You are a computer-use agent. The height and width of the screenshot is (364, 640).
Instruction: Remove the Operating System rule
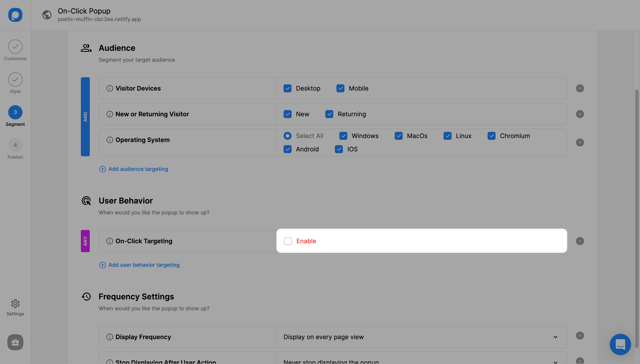click(580, 142)
